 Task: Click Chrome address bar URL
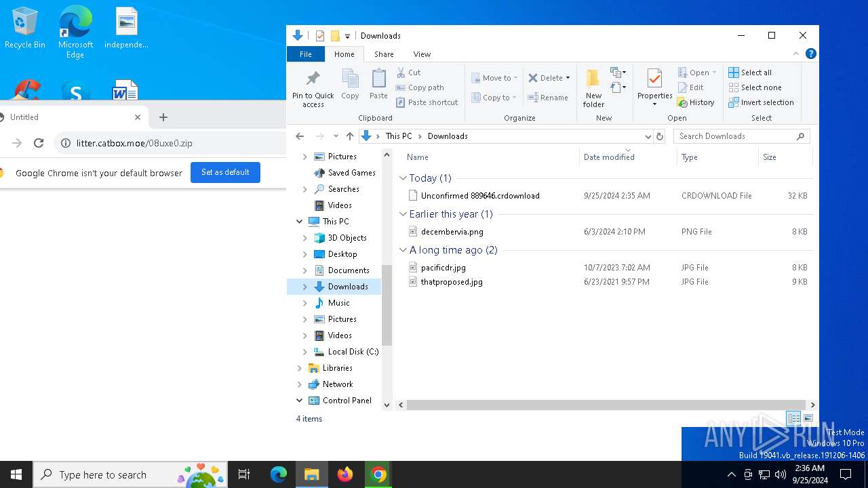pos(134,143)
